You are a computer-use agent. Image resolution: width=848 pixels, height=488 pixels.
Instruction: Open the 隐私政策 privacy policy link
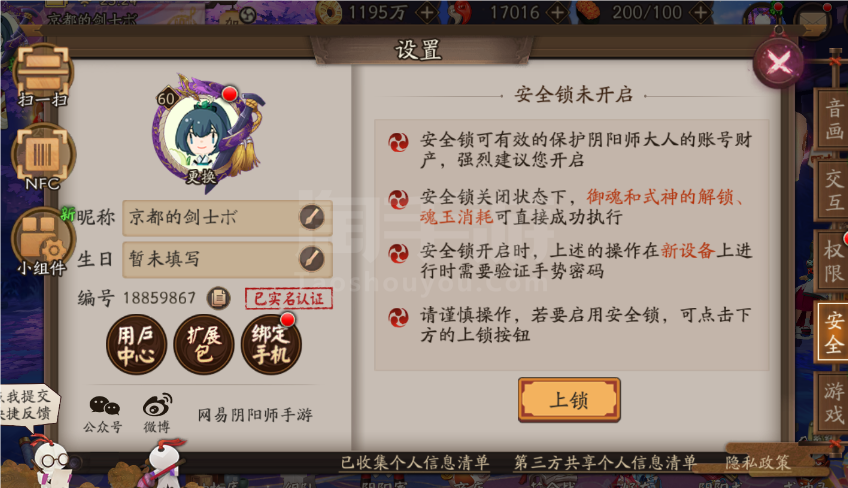758,463
